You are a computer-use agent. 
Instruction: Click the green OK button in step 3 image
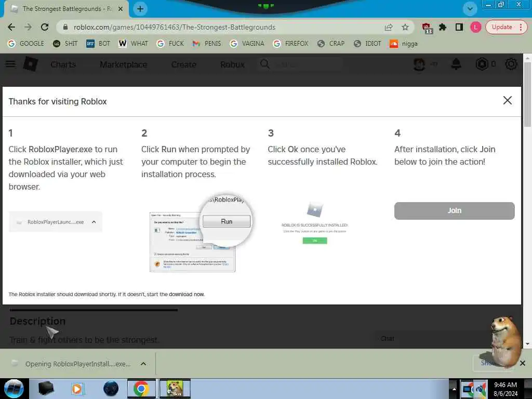pyautogui.click(x=315, y=241)
